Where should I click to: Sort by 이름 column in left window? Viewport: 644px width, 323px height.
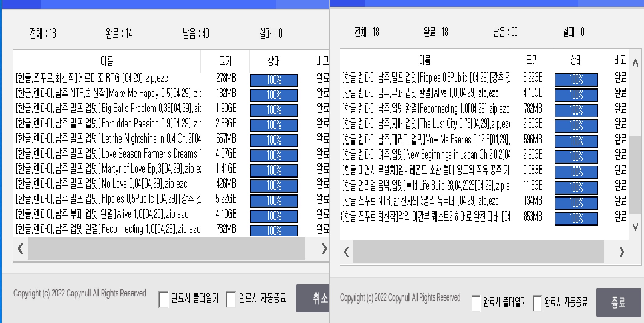point(107,61)
